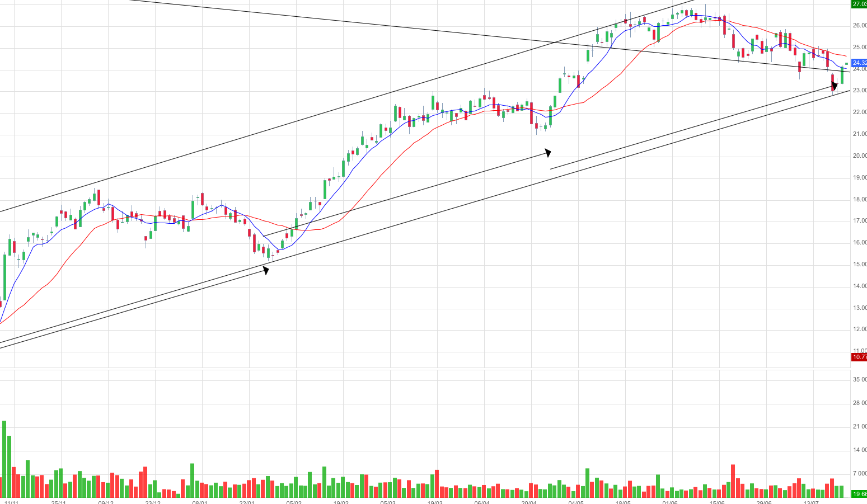Click the red 10.77 low price tag
This screenshot has width=867, height=504.
pyautogui.click(x=859, y=357)
